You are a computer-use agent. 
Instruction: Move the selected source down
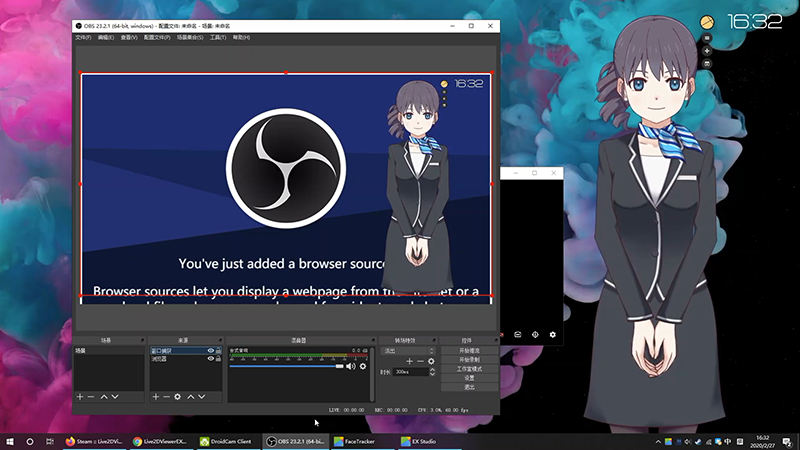[202, 396]
